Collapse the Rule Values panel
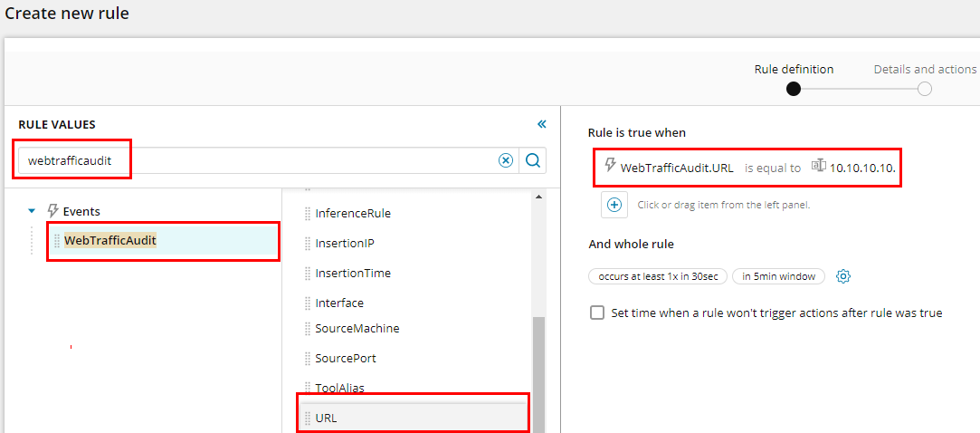This screenshot has width=980, height=433. (542, 124)
